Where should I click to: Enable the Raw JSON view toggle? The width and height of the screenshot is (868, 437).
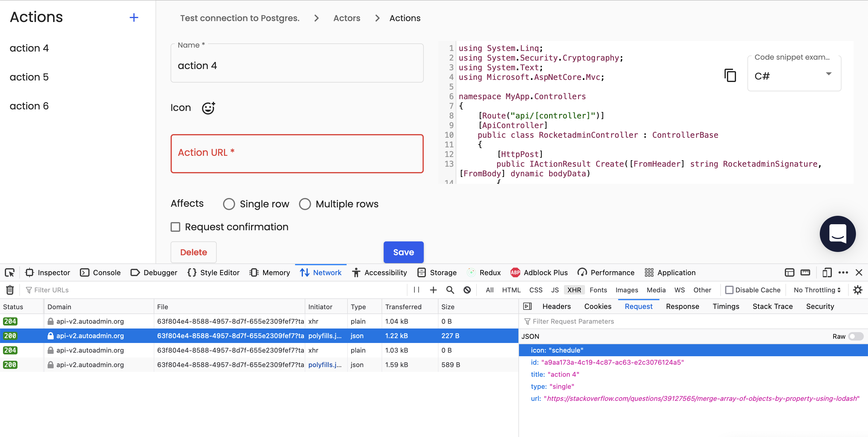tap(856, 336)
